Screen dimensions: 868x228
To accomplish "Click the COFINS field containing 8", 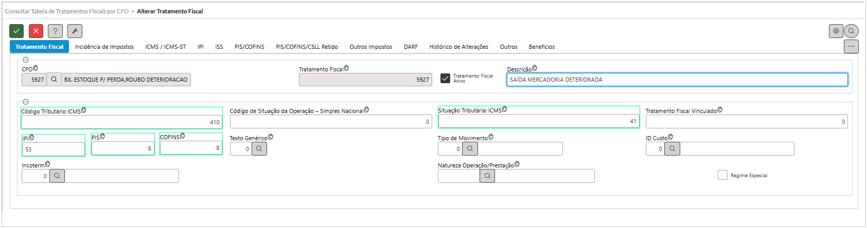I will pyautogui.click(x=191, y=148).
